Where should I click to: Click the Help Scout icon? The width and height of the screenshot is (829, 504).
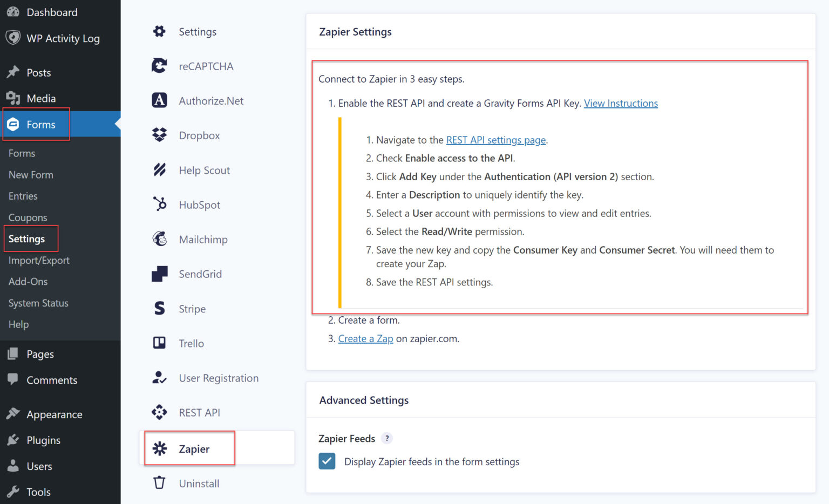[159, 169]
